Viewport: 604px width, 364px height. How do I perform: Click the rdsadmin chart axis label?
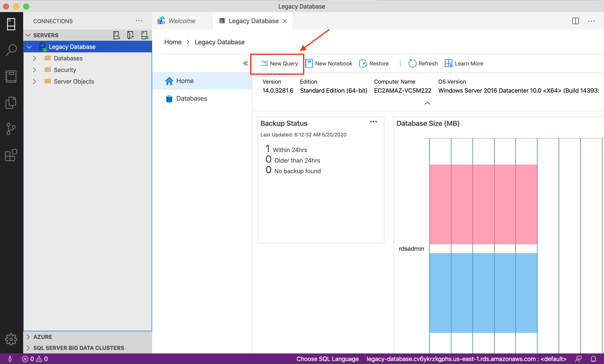point(411,249)
